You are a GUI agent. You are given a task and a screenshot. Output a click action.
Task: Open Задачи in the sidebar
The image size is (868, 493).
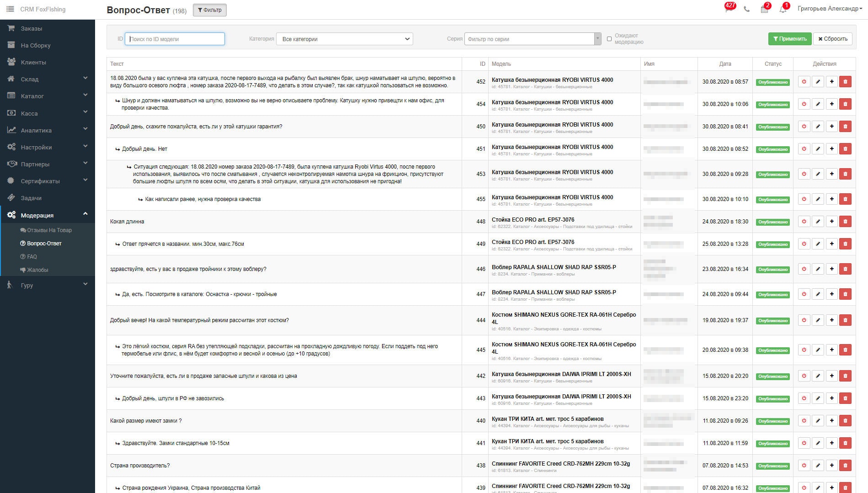(48, 198)
